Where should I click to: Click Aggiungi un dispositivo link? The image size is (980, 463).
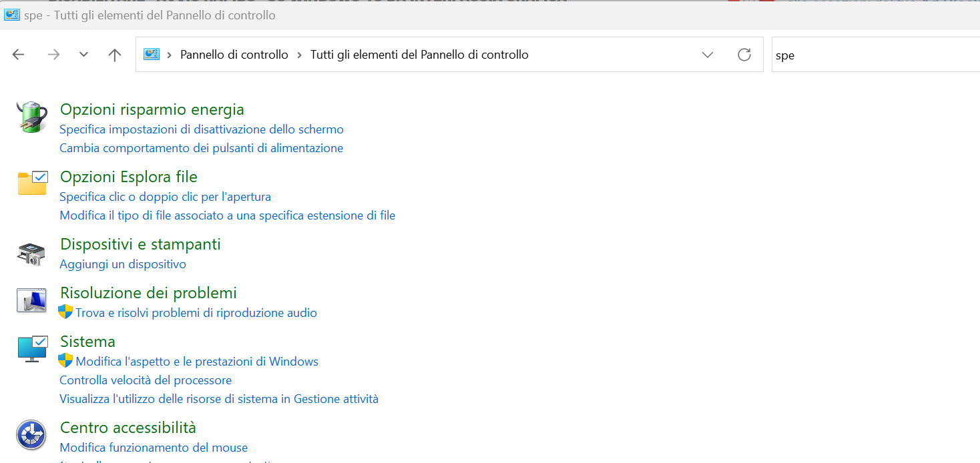pyautogui.click(x=123, y=264)
